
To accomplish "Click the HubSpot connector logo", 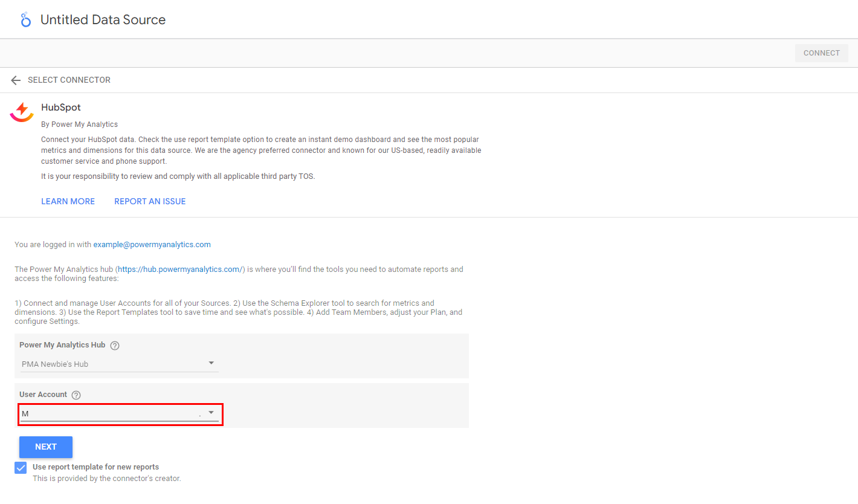I will [x=22, y=112].
